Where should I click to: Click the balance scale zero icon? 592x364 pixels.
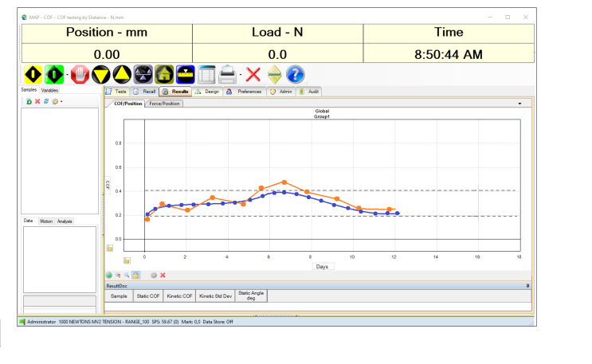pyautogui.click(x=143, y=74)
